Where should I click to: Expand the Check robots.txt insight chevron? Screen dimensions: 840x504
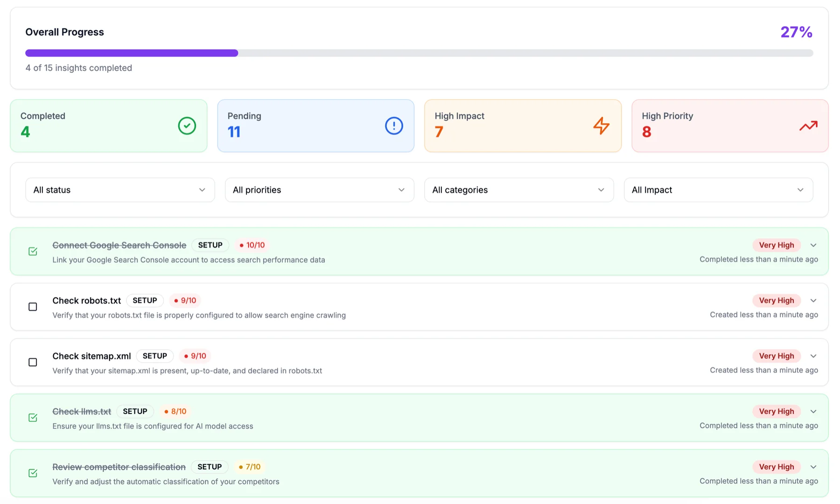pos(813,301)
